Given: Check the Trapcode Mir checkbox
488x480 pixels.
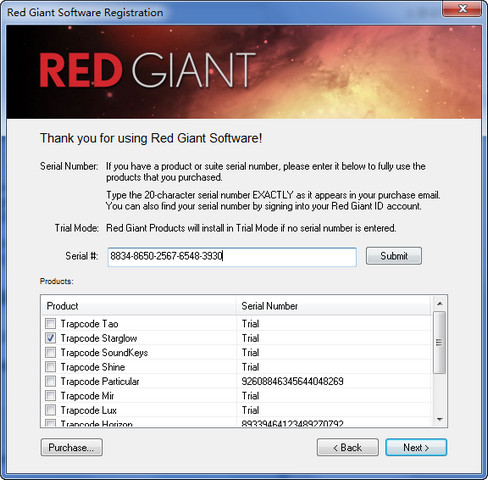Looking at the screenshot, I should (x=50, y=396).
